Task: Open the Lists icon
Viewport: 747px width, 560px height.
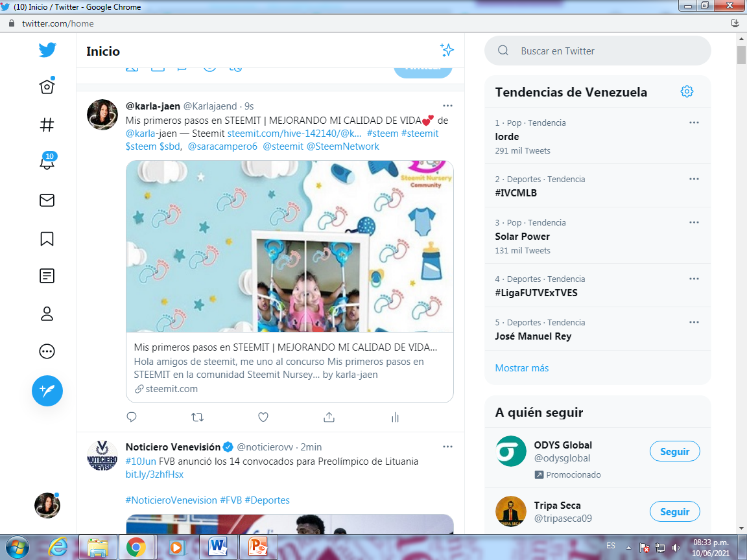Action: pyautogui.click(x=47, y=275)
